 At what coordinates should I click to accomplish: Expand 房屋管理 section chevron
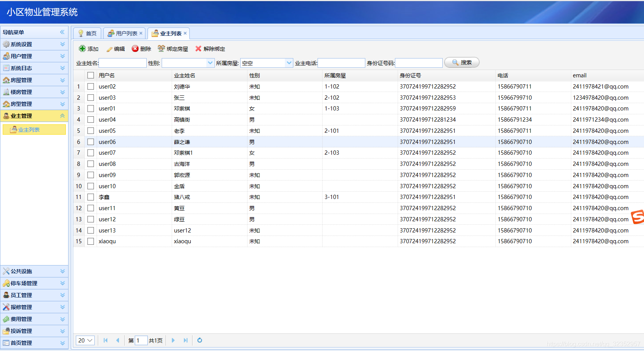click(62, 80)
